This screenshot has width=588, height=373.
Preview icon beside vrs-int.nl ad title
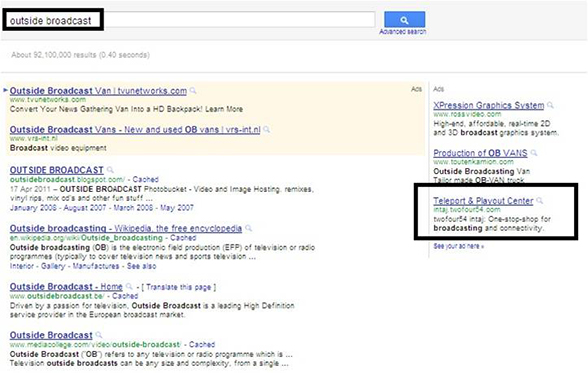tap(267, 130)
